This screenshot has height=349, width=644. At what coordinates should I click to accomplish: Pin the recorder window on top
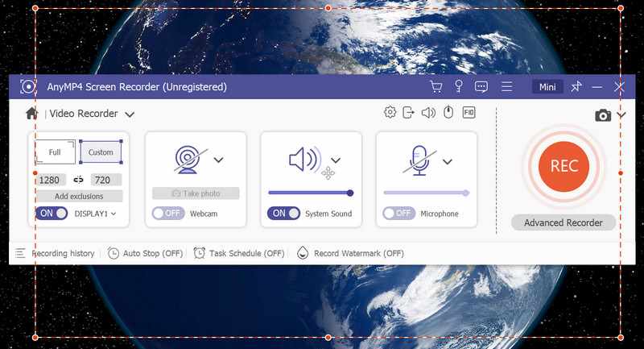click(x=576, y=86)
